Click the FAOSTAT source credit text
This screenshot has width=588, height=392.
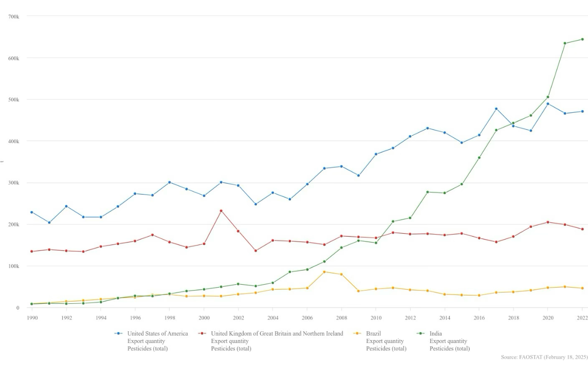(544, 357)
